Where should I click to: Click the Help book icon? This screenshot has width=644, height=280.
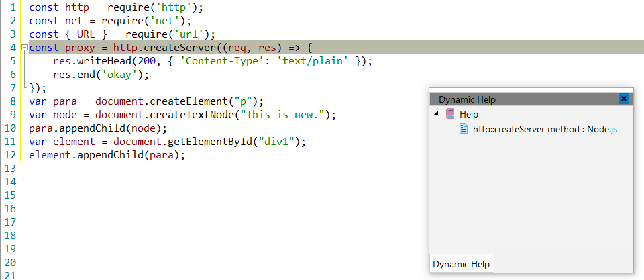(450, 114)
